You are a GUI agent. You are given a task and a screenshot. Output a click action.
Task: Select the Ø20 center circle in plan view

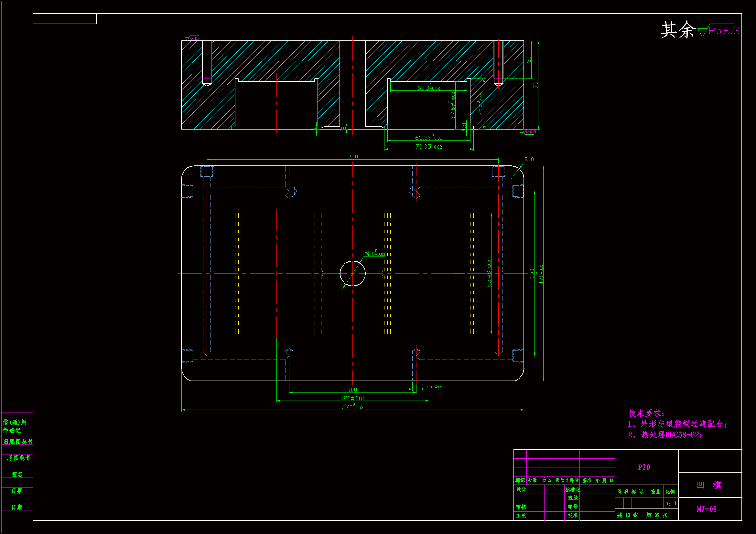[352, 273]
